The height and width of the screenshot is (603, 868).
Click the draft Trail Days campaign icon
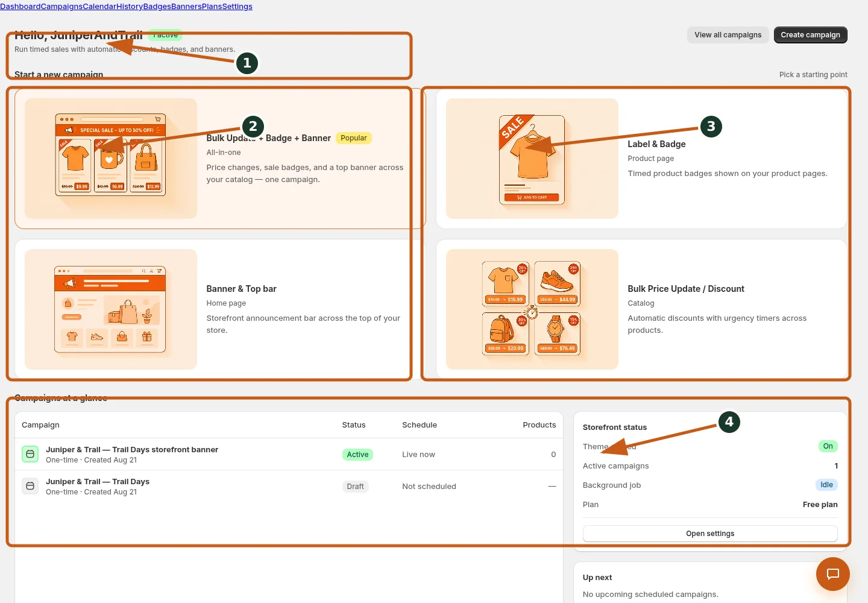pyautogui.click(x=30, y=486)
